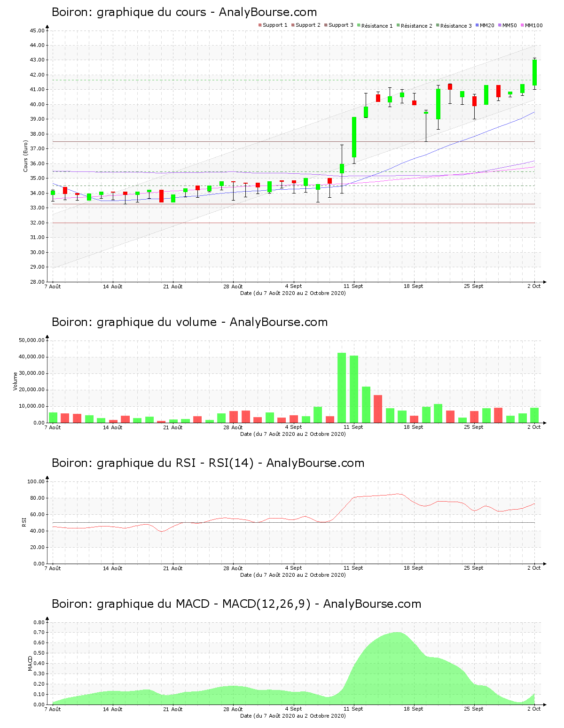Click the '50,000.00' value on volume axis
564x728 pixels.
32,340
